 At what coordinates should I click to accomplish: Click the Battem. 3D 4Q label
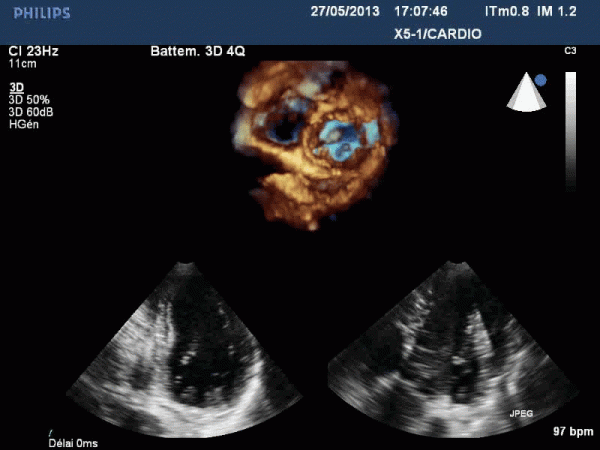(x=198, y=51)
